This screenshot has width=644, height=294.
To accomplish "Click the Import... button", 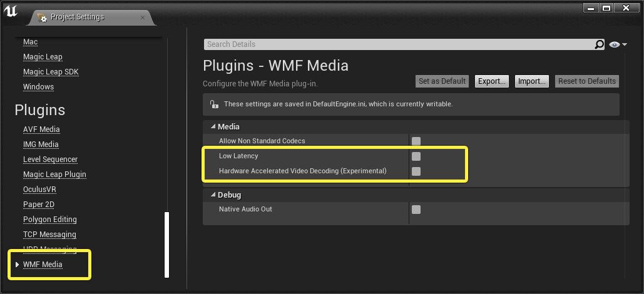I will coord(532,81).
